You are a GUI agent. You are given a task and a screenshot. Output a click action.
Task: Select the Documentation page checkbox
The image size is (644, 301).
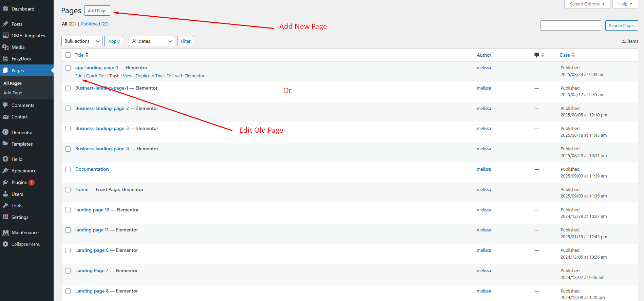(x=68, y=169)
